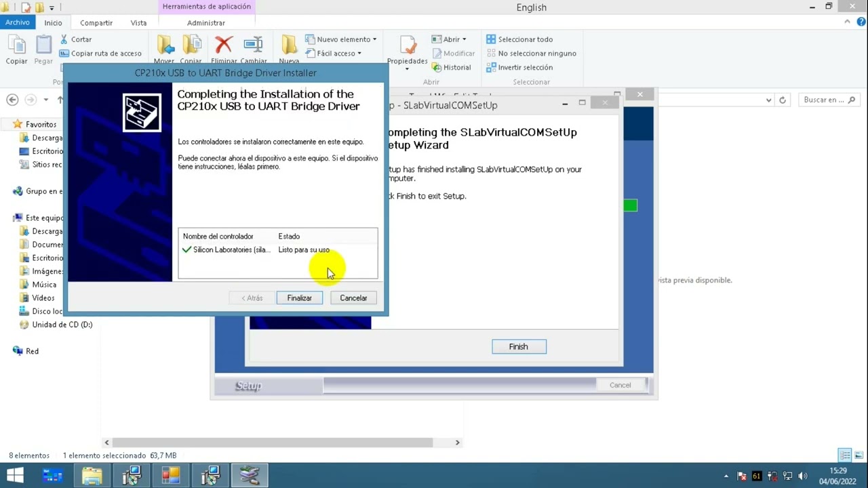
Task: Switch to the Vista ribbon tab
Action: [x=138, y=23]
